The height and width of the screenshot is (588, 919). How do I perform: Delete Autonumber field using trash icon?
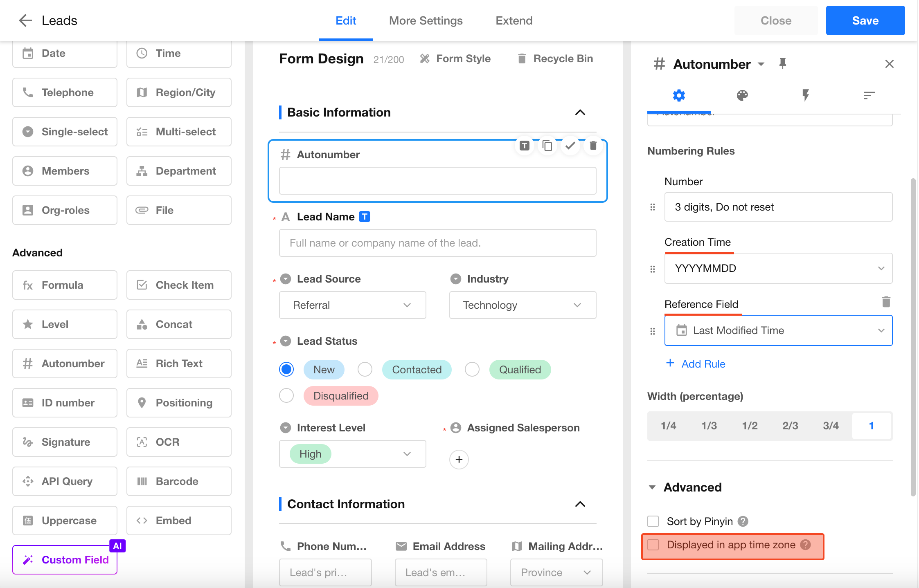point(593,146)
